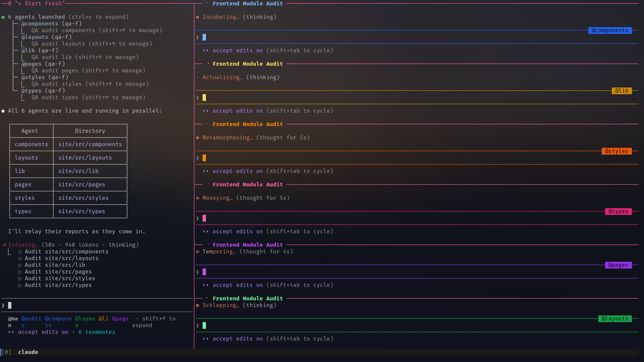Focus the main agent prompt input
This screenshot has height=362, width=644.
(97, 305)
